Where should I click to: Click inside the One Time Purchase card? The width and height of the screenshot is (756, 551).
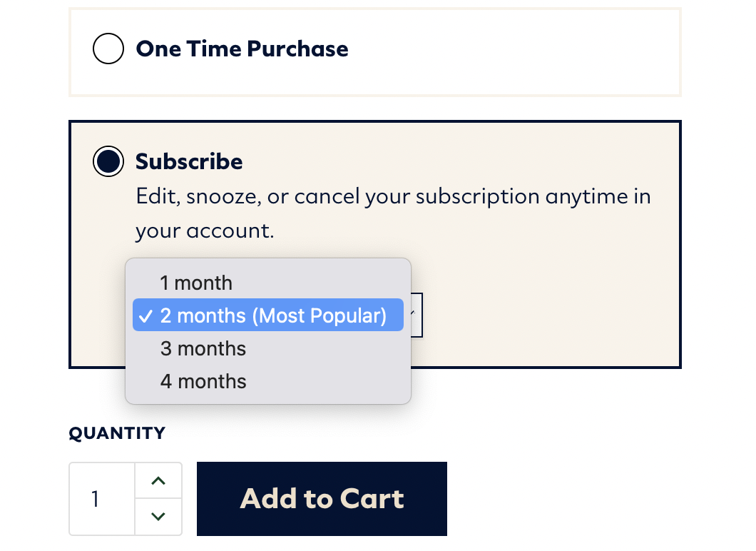499,49
